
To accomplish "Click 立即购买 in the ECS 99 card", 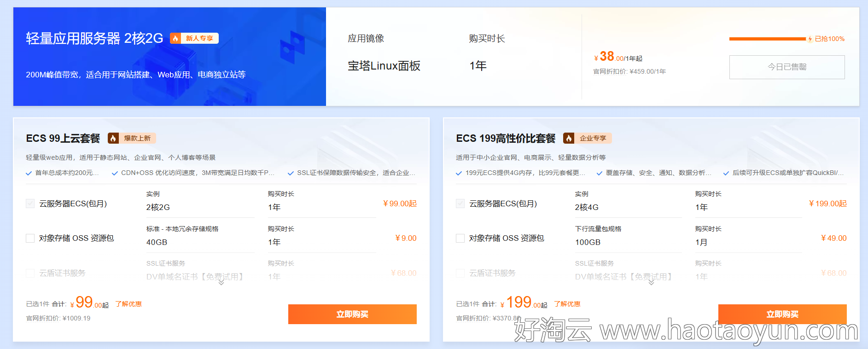I will [x=352, y=314].
